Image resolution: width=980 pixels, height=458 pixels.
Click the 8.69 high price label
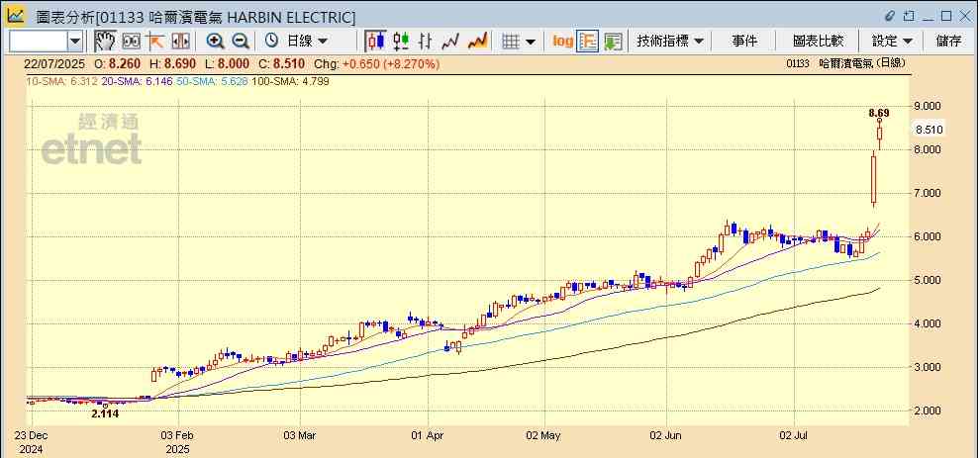[x=879, y=113]
